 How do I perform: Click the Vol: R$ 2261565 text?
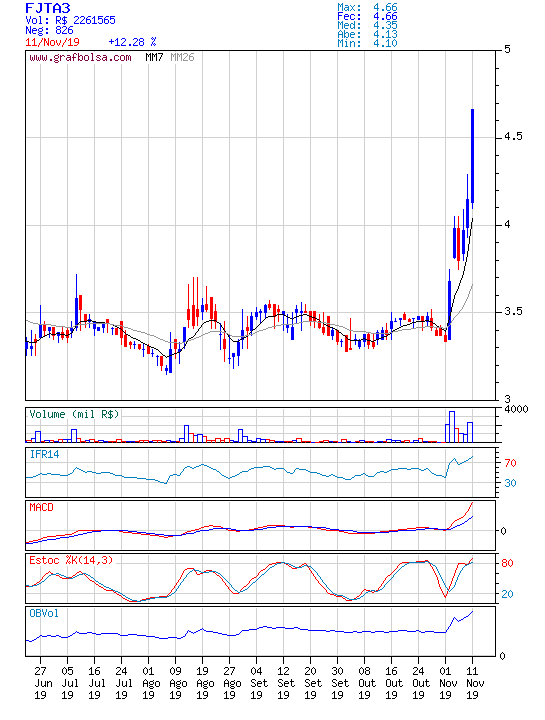70,20
